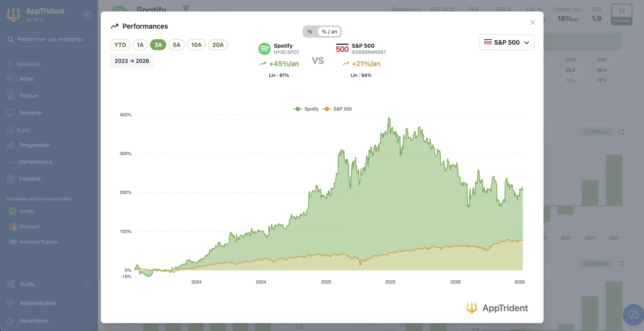The height and width of the screenshot is (331, 644).
Task: Click the Progression bar chart icon
Action: (10, 145)
